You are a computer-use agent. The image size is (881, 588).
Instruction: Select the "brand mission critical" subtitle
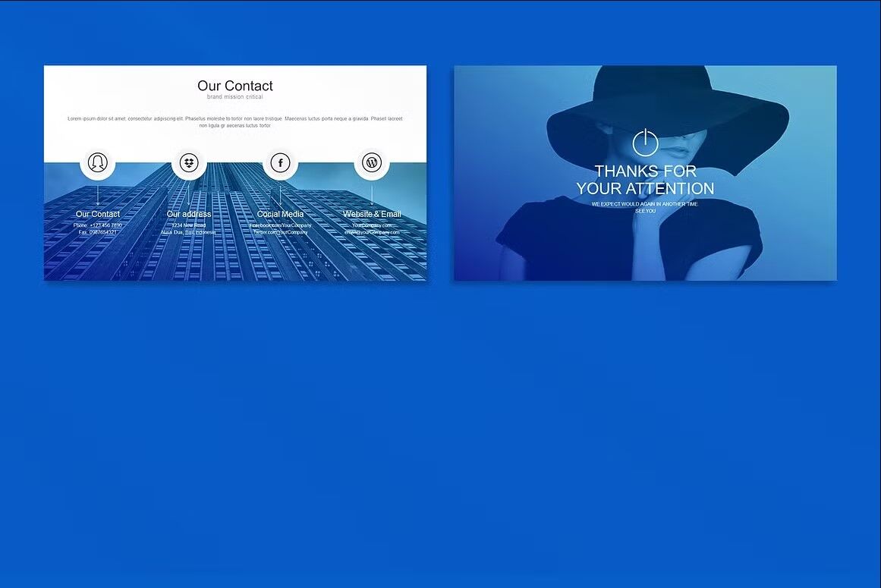point(235,97)
